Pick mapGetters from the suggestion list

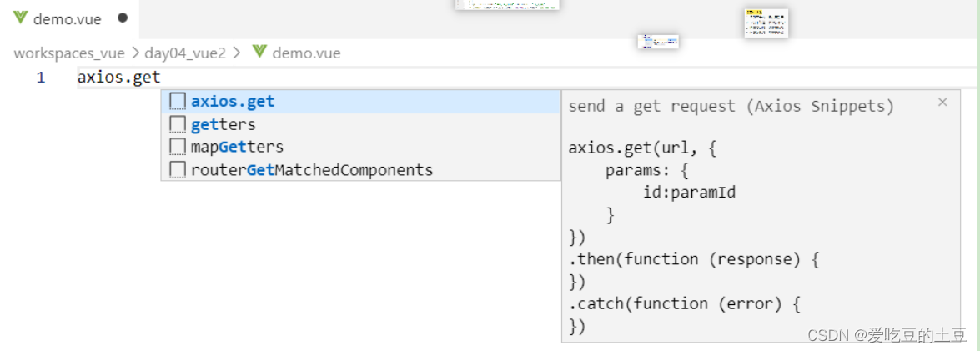click(x=238, y=147)
